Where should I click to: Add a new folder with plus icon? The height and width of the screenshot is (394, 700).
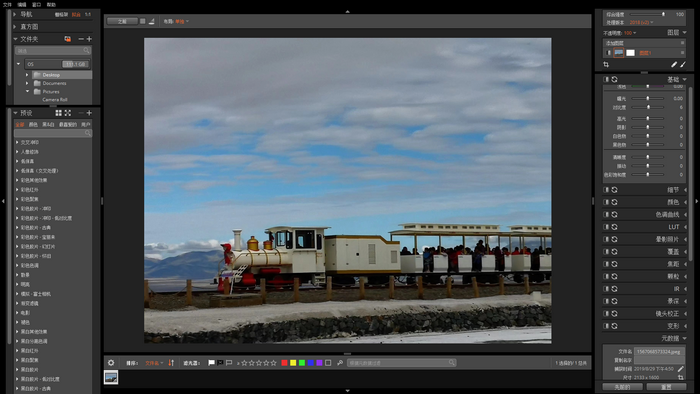pos(89,39)
